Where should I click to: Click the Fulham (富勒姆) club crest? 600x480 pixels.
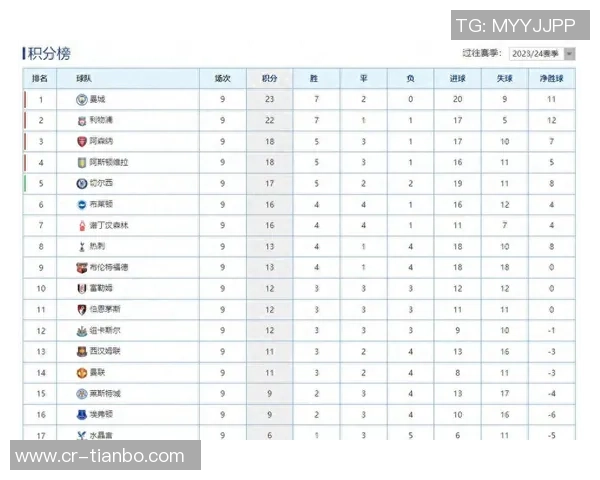coord(82,288)
